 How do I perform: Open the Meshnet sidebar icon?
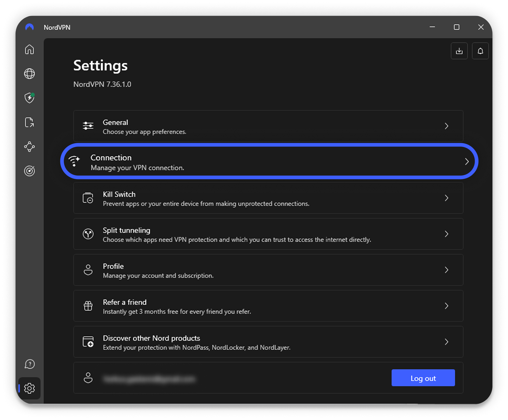pyautogui.click(x=30, y=147)
